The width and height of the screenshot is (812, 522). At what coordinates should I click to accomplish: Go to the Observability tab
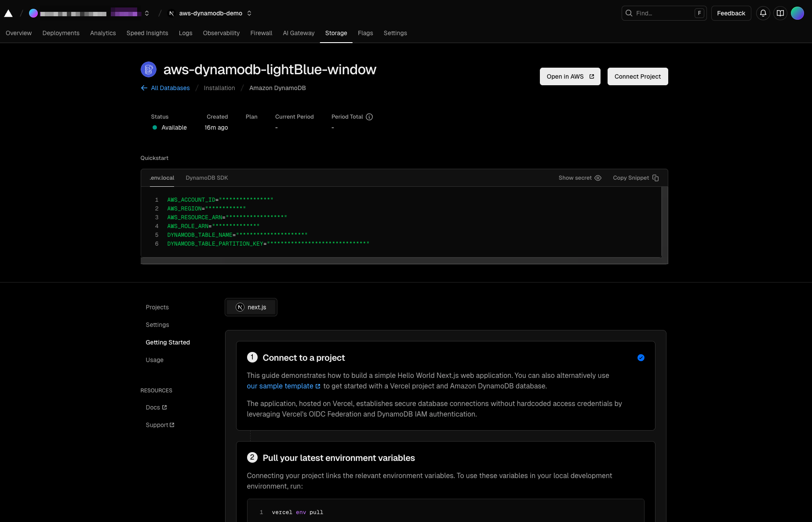pos(221,33)
